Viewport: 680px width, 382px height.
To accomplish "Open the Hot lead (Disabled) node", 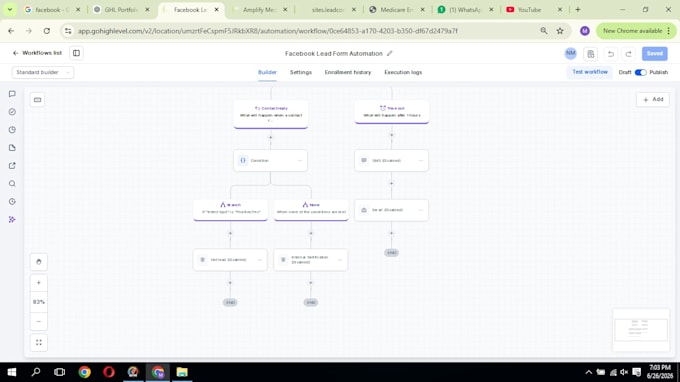I will pyautogui.click(x=230, y=260).
